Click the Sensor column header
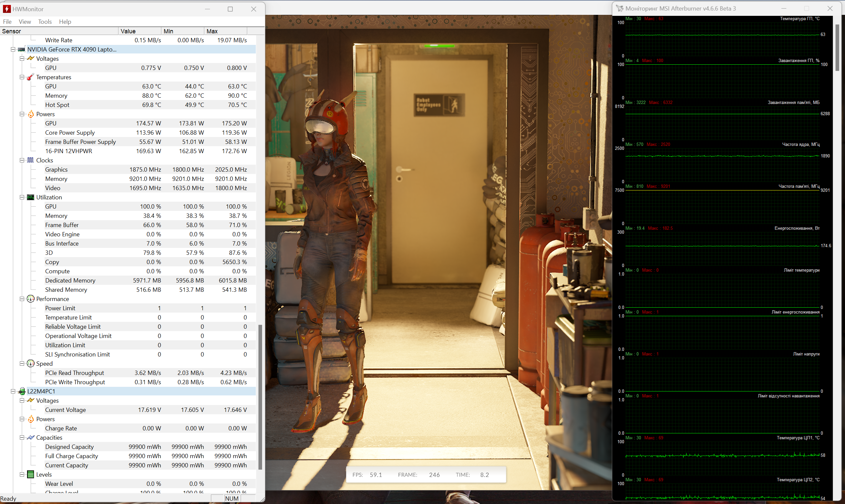Screen dimensions: 845x504 [59, 31]
